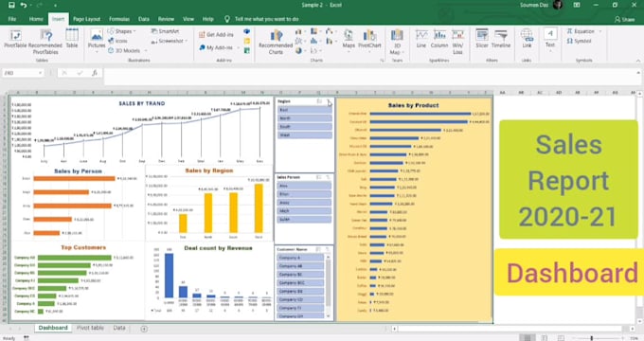Open the File menu

pos(12,19)
